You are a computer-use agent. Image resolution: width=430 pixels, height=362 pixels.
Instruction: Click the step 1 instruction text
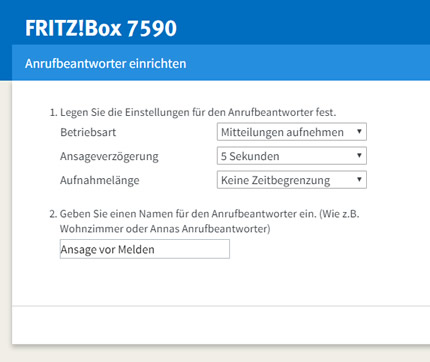(x=193, y=112)
